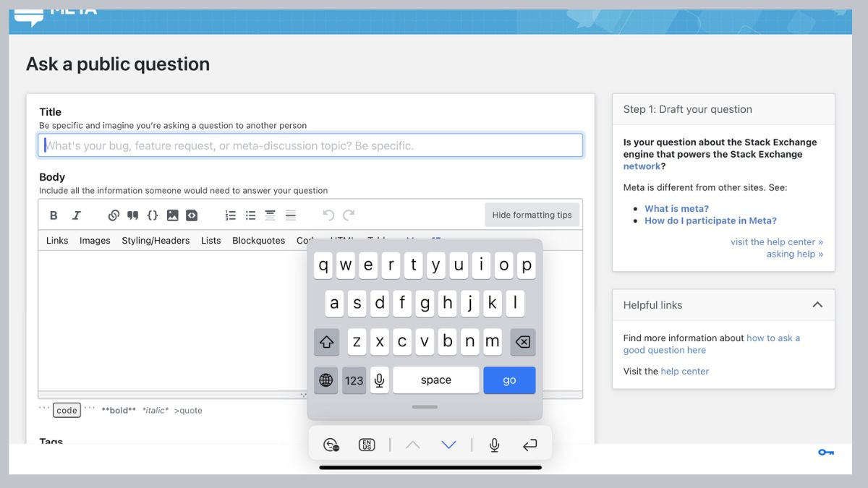Insert a blockquote using the quote icon

pyautogui.click(x=133, y=215)
